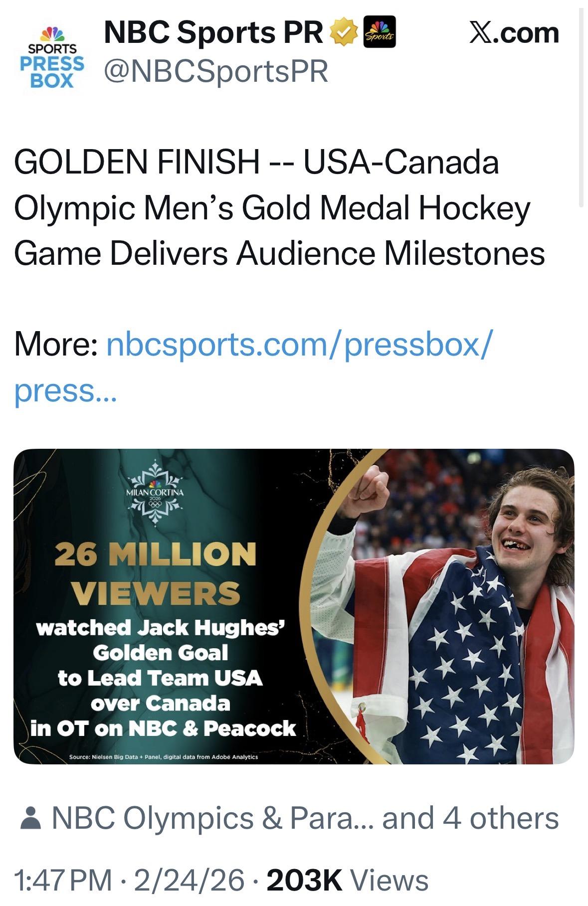Click the Nielsen source line in the graphic

point(164,757)
